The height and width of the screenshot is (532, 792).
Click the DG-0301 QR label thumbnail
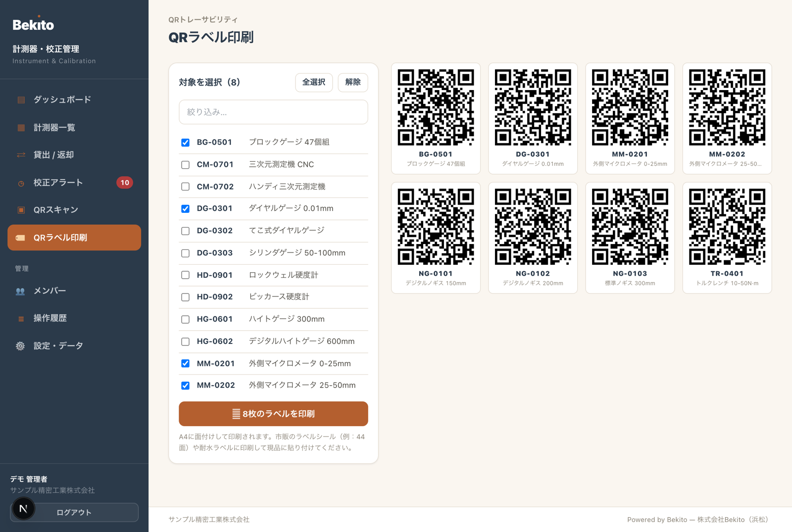click(x=533, y=119)
